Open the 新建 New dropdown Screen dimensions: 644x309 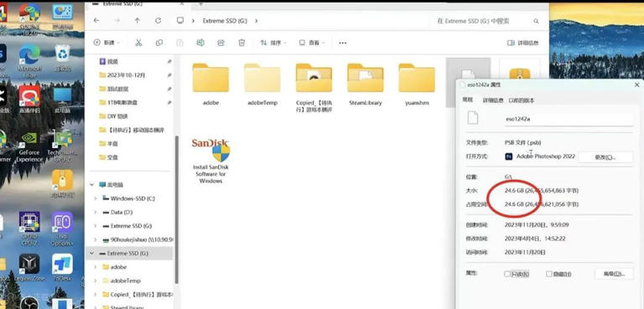[x=106, y=43]
